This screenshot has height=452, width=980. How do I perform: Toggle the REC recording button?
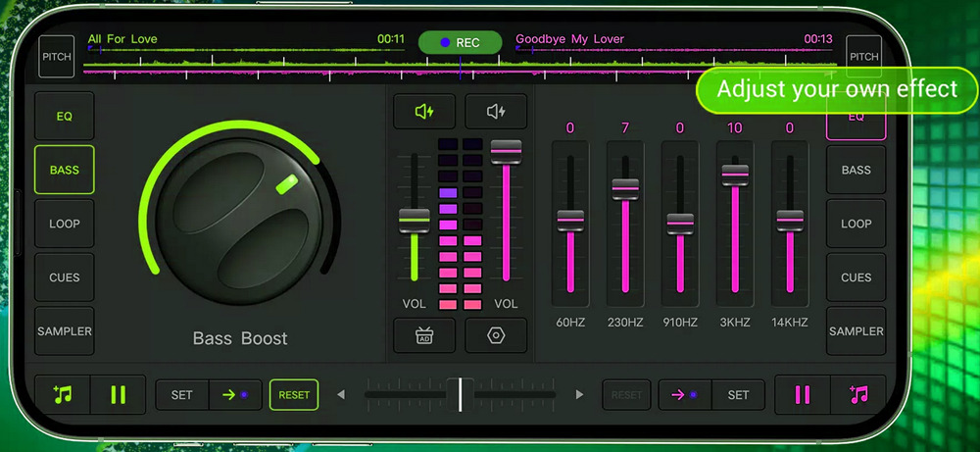[x=460, y=43]
